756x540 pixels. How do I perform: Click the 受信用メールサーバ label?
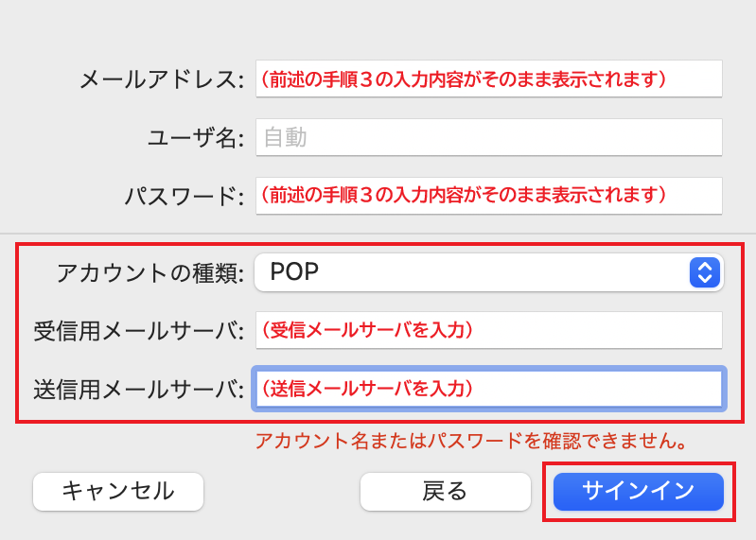click(x=138, y=331)
